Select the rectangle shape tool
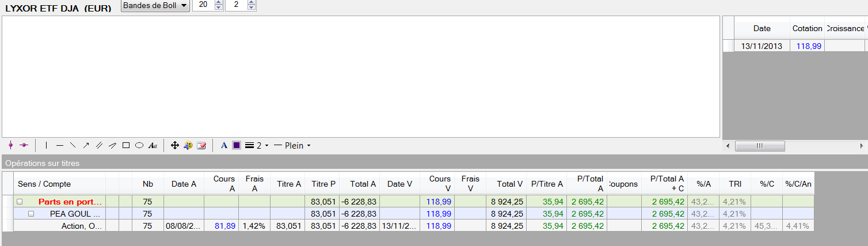Viewport: 868px width, 246px height. pos(126,146)
